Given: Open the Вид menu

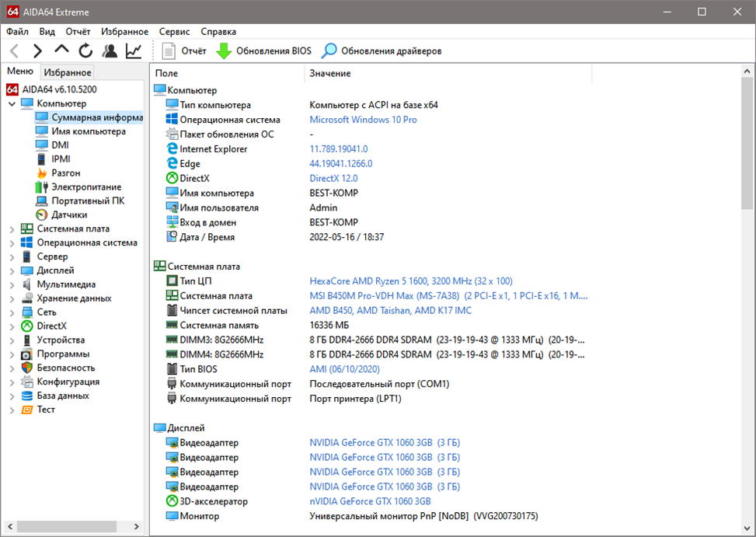Looking at the screenshot, I should (47, 32).
